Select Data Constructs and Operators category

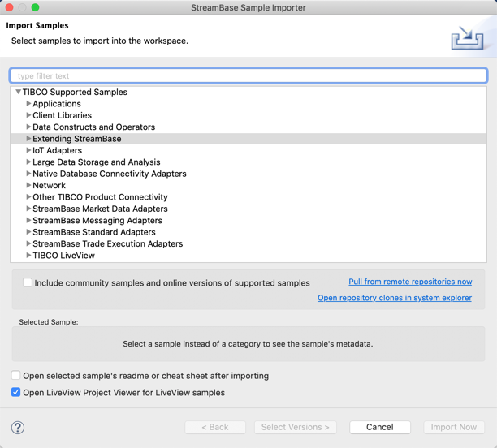click(x=93, y=127)
